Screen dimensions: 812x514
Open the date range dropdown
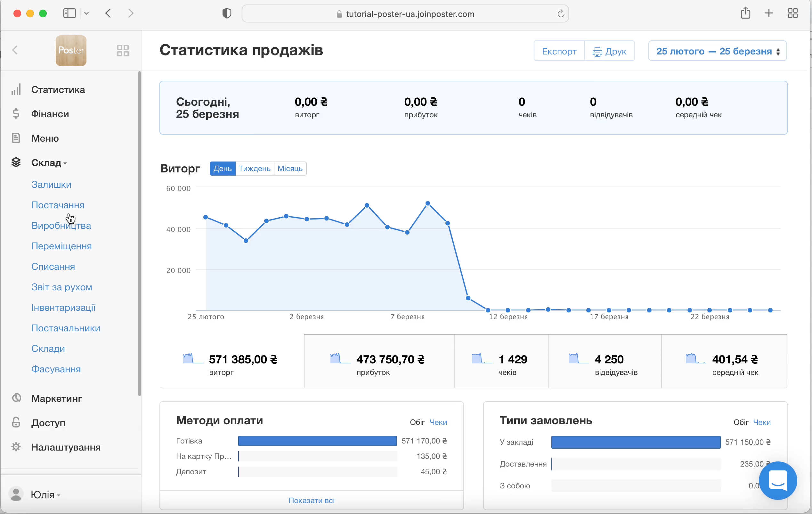[717, 51]
